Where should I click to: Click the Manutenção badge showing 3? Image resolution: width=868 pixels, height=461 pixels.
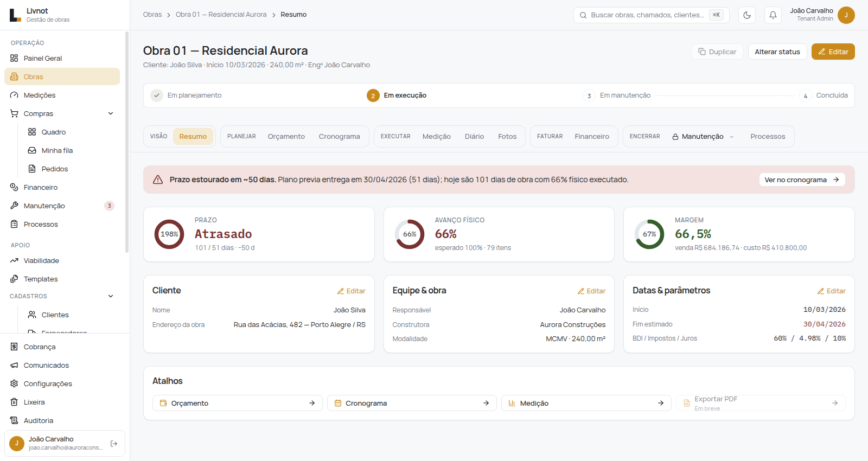(x=110, y=206)
